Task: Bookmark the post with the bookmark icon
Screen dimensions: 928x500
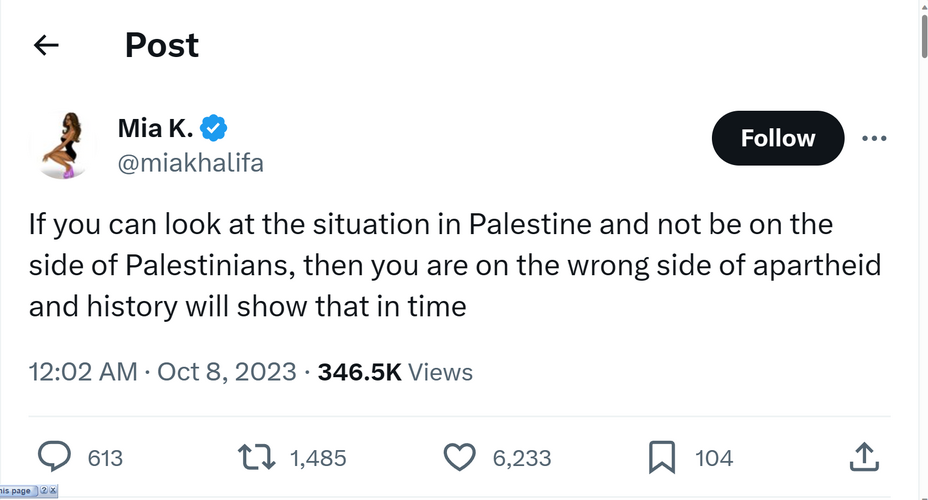Action: [x=662, y=457]
